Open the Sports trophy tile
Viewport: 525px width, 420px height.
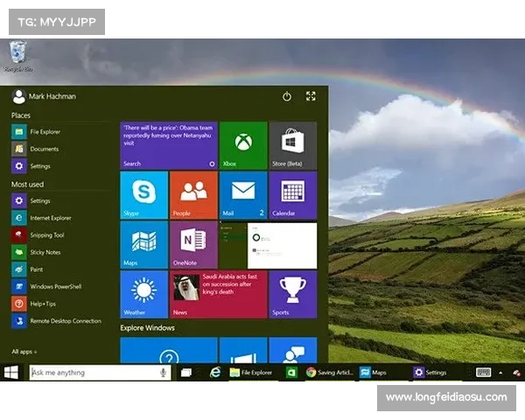tap(292, 294)
